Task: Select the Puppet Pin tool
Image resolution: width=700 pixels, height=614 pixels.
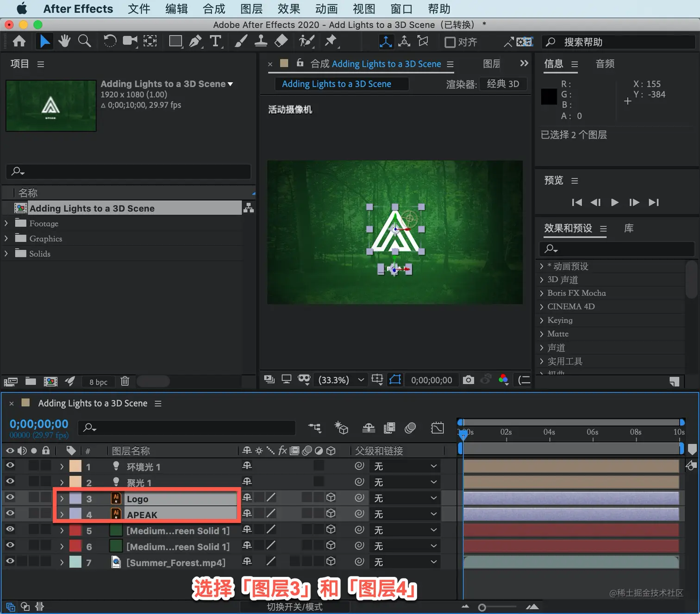Action: point(331,42)
